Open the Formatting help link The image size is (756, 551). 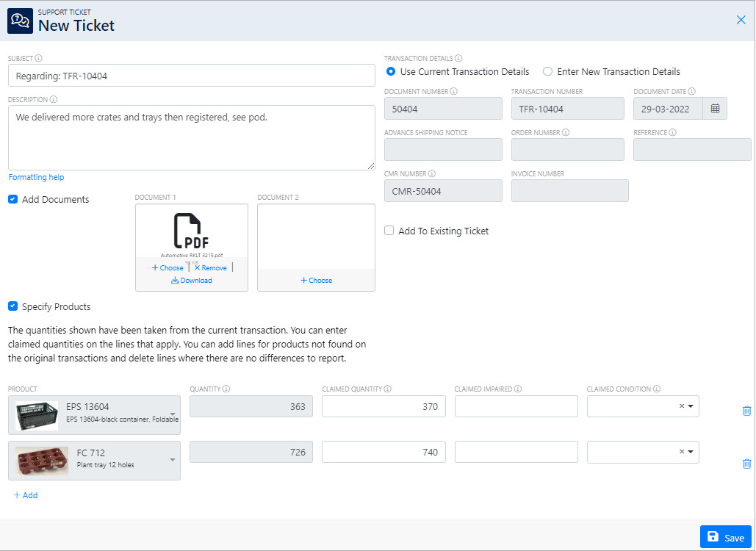click(x=36, y=177)
